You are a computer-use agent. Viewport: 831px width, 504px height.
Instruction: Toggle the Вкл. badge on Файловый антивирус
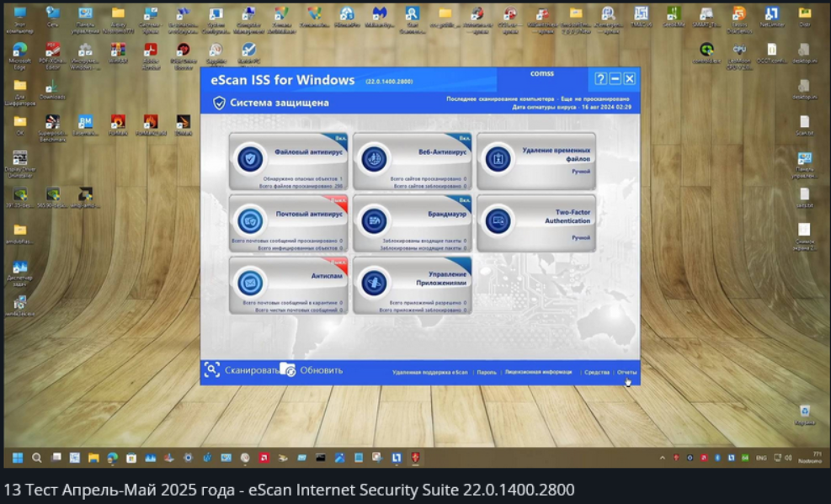[x=340, y=138]
